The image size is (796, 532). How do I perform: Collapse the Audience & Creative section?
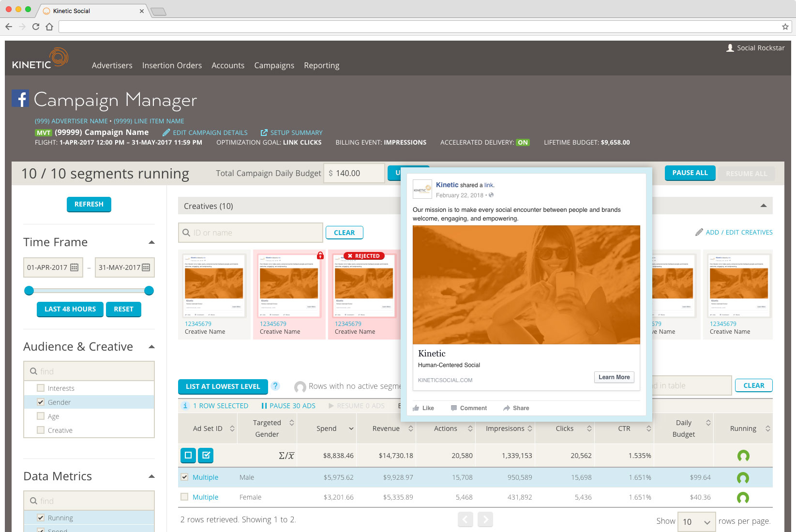[151, 347]
